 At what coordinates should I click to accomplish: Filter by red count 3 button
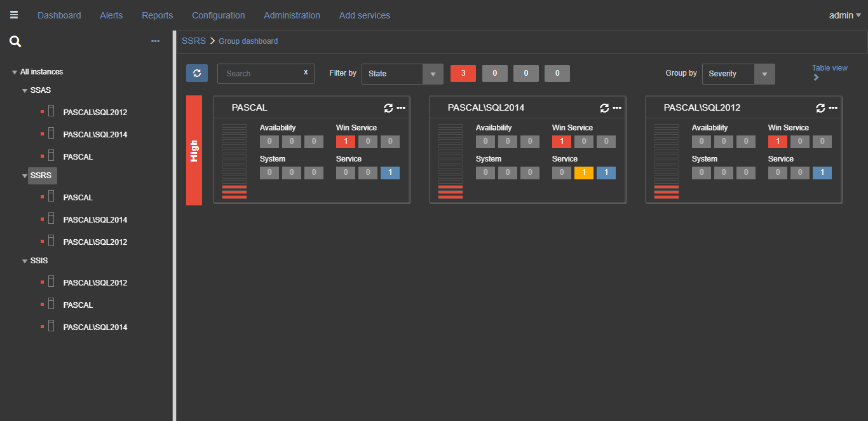[x=463, y=74]
